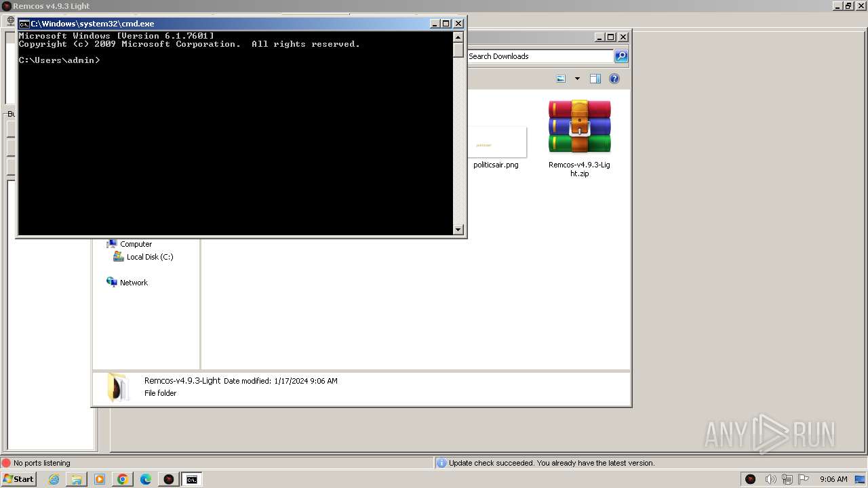Screen dimensions: 868x488
Task: Maximize the cmd.exe window
Action: coord(446,24)
